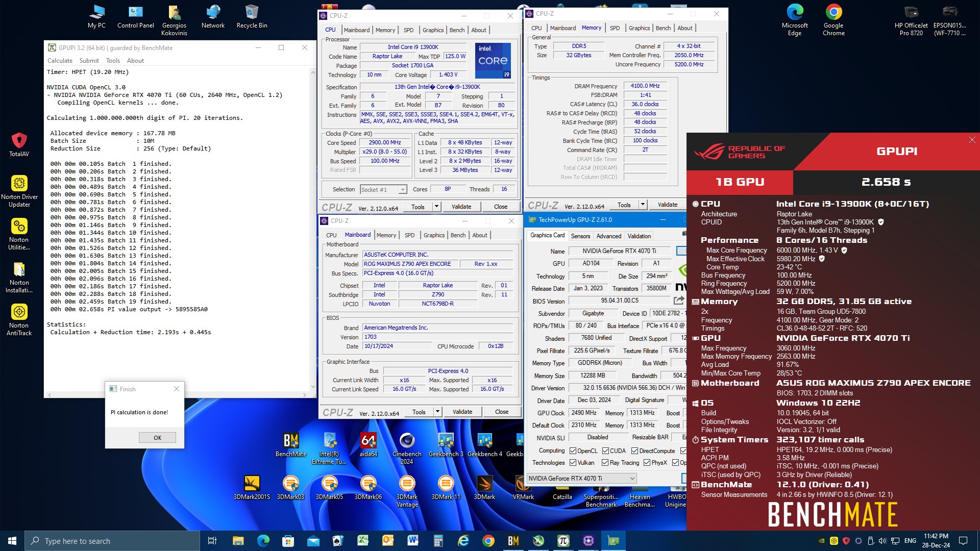Open the GPU selector dropdown in GPU-Z
The image size is (980, 551).
point(581,479)
